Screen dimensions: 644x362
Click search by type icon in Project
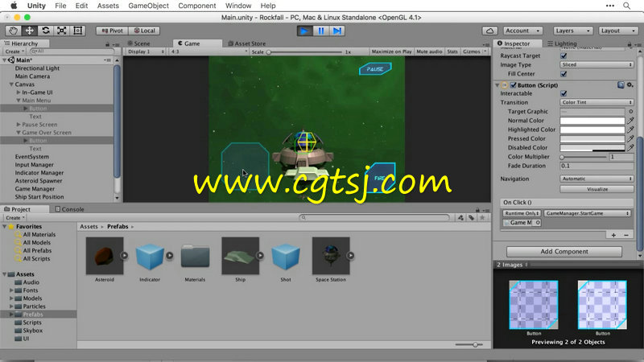[x=460, y=217]
